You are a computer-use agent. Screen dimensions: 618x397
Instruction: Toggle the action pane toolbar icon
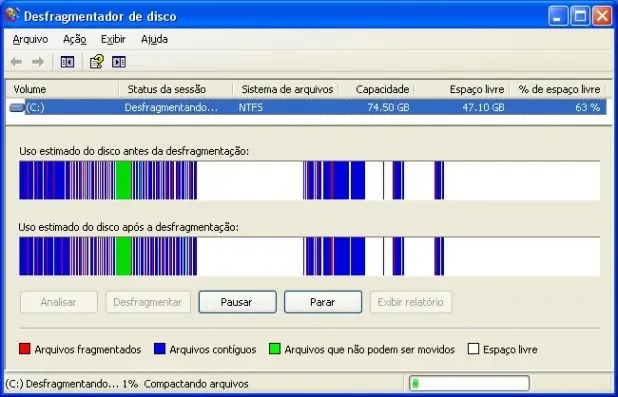pyautogui.click(x=119, y=62)
